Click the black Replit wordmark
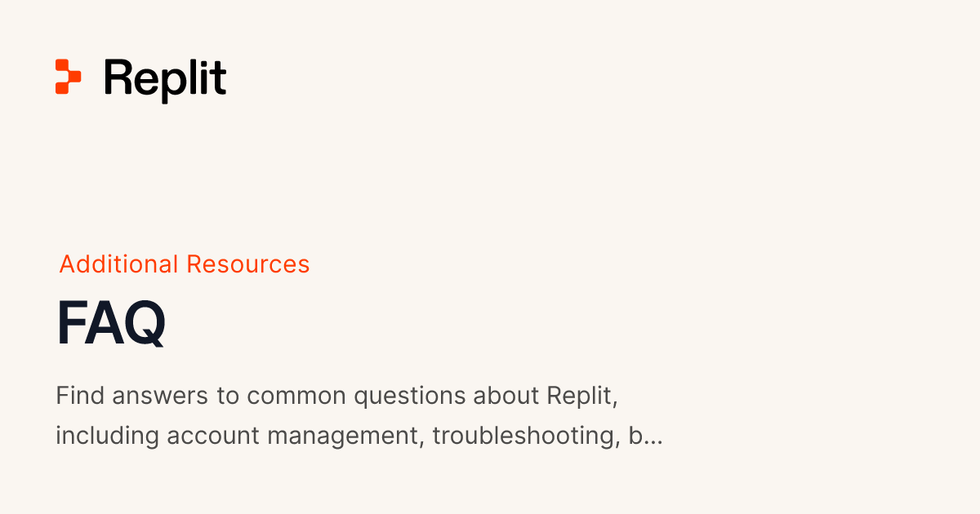The height and width of the screenshot is (514, 980). pyautogui.click(x=165, y=79)
